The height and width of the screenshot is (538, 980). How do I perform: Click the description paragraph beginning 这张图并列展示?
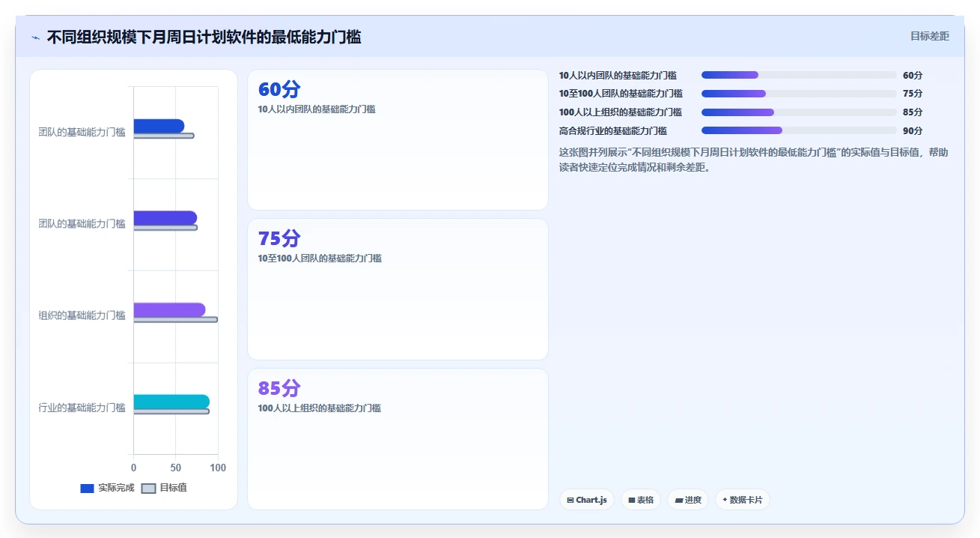click(754, 160)
